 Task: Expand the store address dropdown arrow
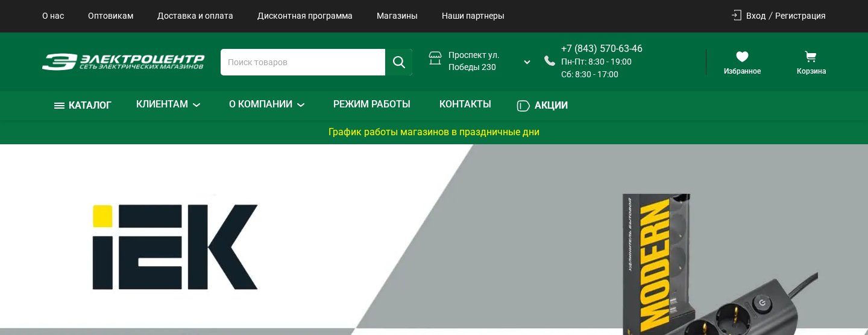(527, 62)
